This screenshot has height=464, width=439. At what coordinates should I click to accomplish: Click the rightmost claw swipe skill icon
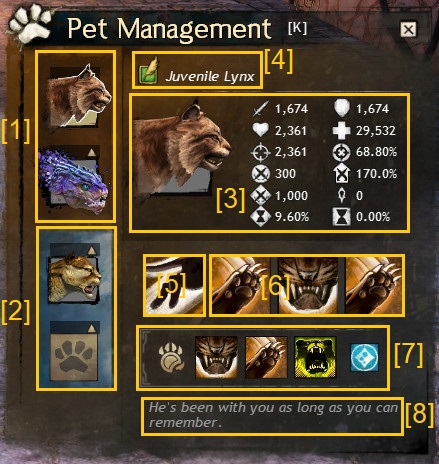pos(375,286)
